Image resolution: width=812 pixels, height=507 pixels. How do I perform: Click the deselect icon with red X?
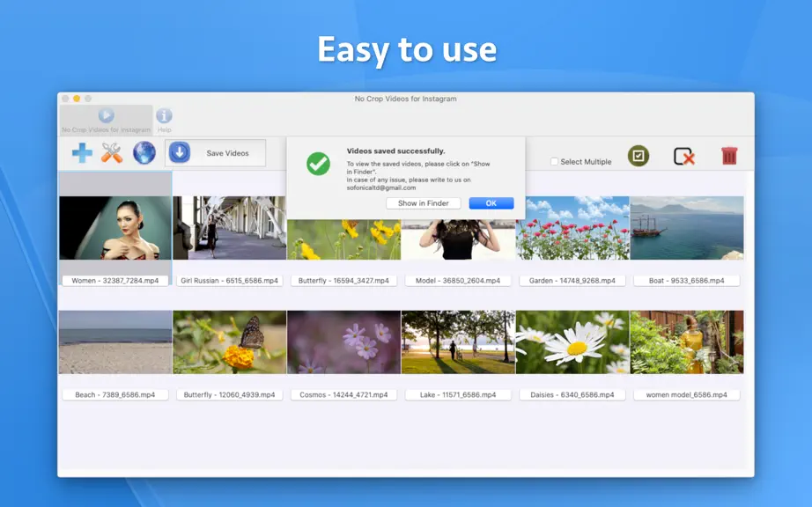click(x=683, y=157)
